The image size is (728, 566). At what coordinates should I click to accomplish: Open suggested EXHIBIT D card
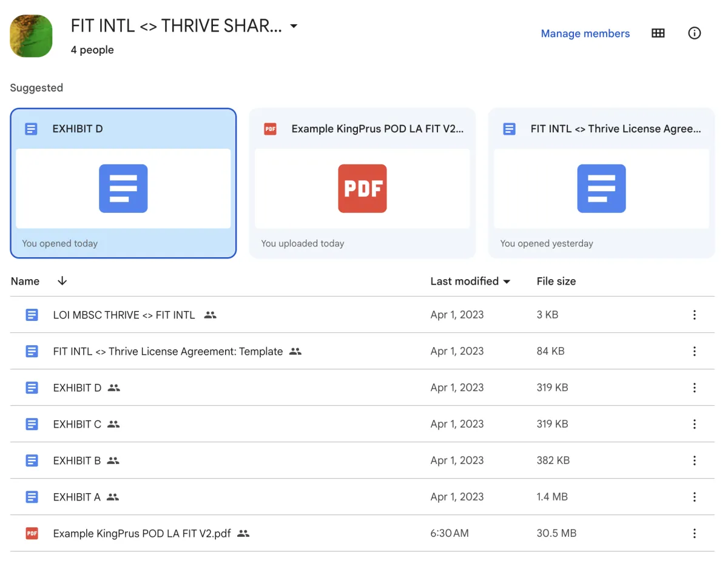coord(123,183)
